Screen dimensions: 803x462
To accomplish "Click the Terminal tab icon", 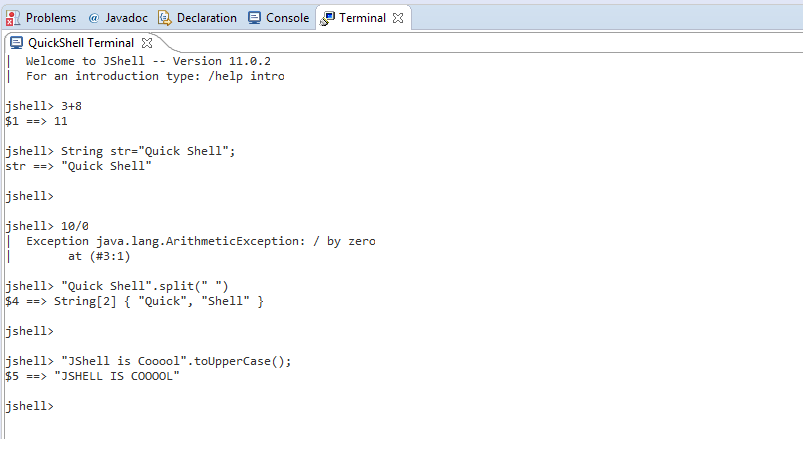I will [x=327, y=18].
